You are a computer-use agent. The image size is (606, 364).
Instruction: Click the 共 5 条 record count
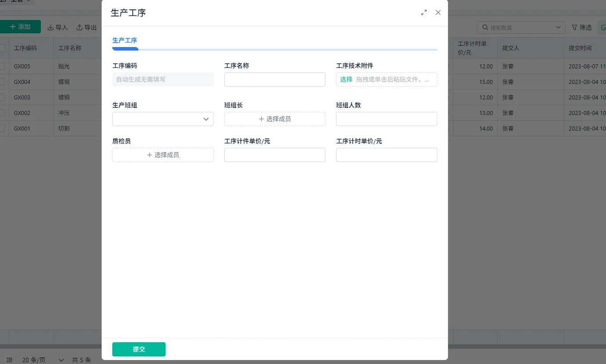pyautogui.click(x=82, y=360)
